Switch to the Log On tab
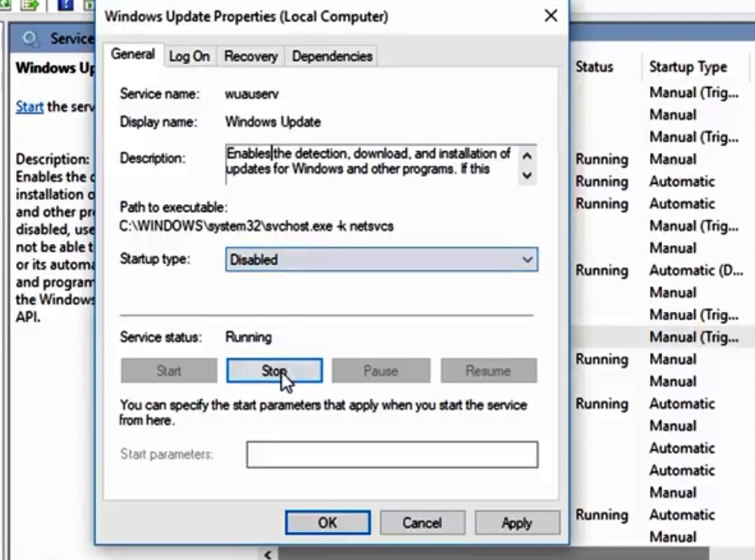 click(x=189, y=56)
